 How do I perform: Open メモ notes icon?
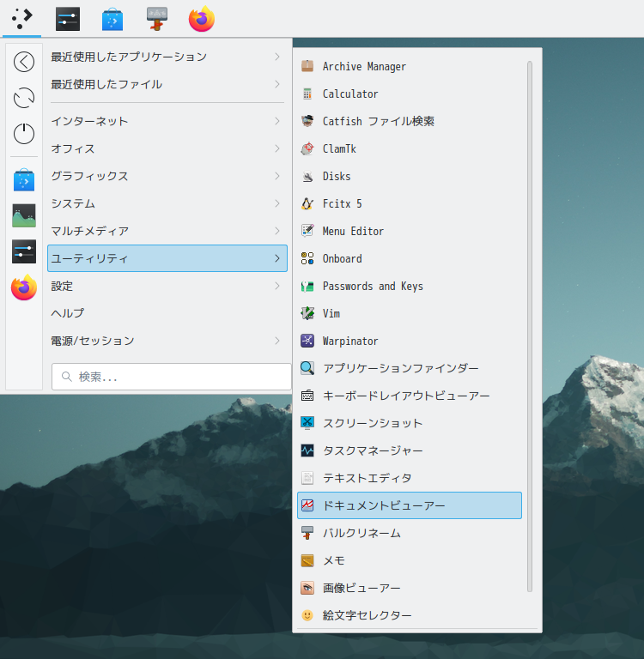[307, 560]
